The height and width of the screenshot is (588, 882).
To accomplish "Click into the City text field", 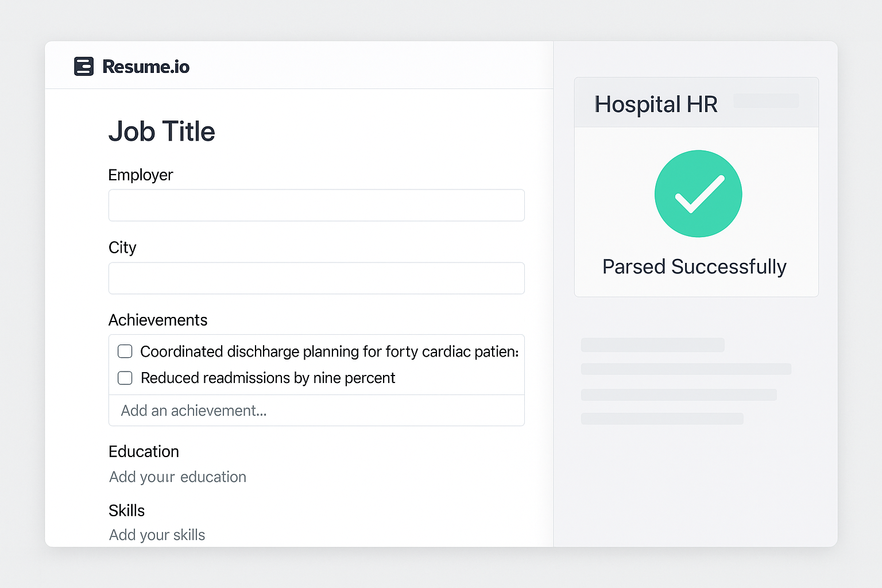I will (x=316, y=278).
